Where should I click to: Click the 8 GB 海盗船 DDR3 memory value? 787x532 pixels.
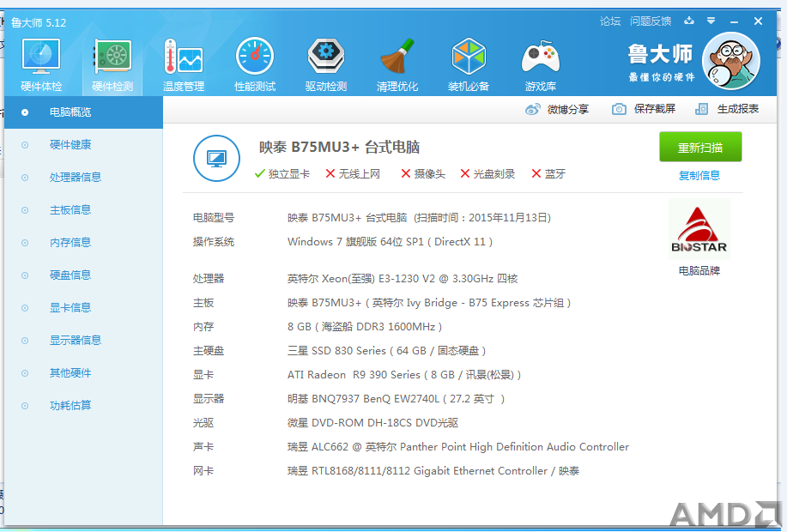(365, 327)
